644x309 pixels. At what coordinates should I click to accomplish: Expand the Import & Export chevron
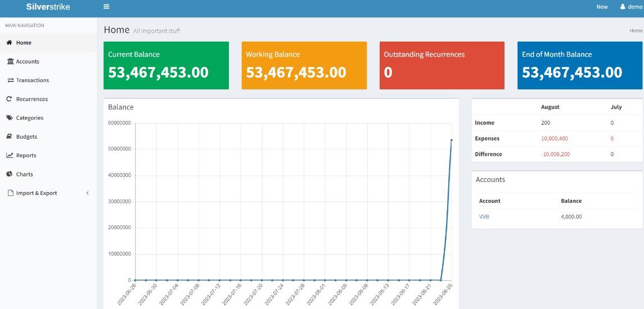pyautogui.click(x=87, y=193)
